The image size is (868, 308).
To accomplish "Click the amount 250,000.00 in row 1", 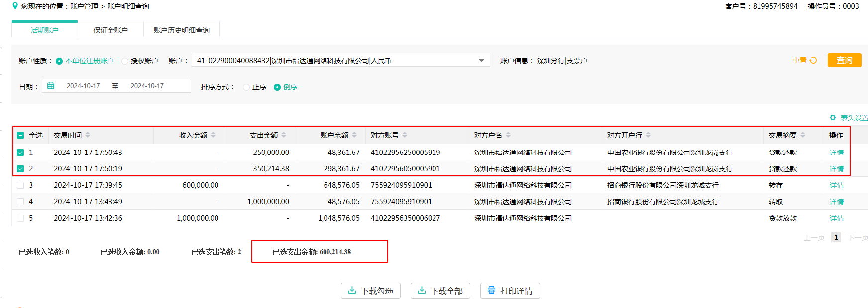I will tap(271, 153).
